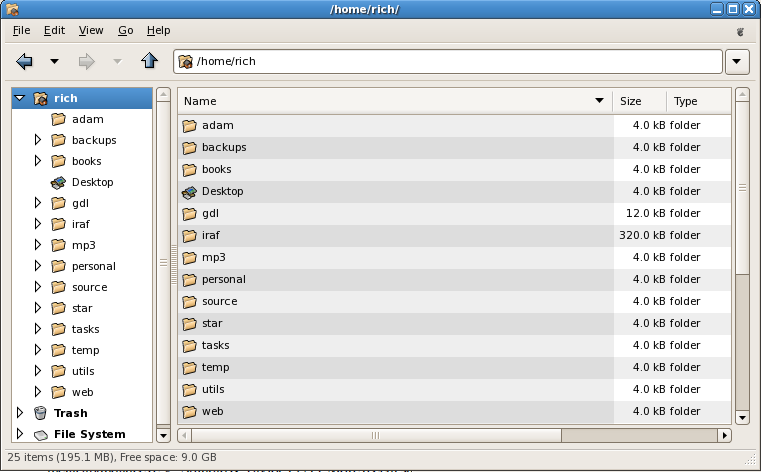
Task: Click the iraf folder icon in list
Action: tap(189, 235)
